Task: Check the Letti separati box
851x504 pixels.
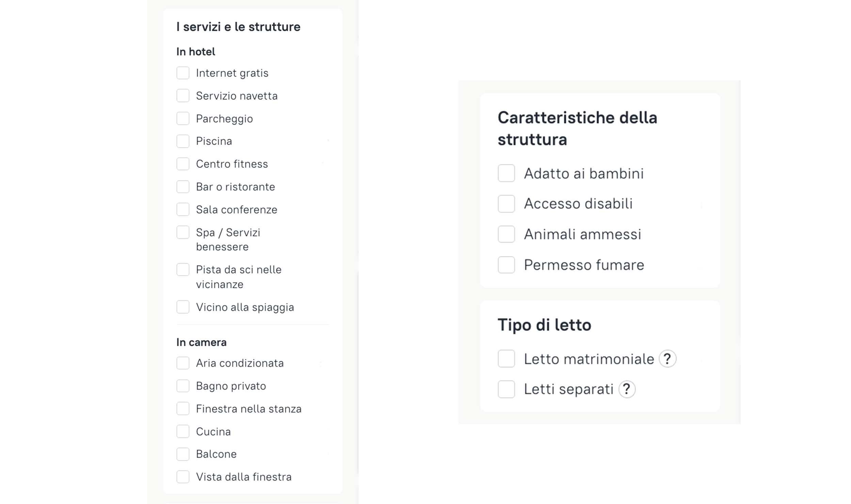Action: point(506,389)
